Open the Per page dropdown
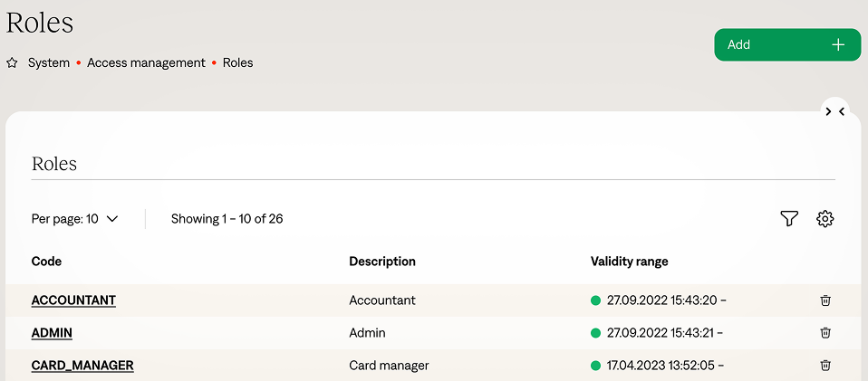Image resolution: width=868 pixels, height=381 pixels. point(75,219)
